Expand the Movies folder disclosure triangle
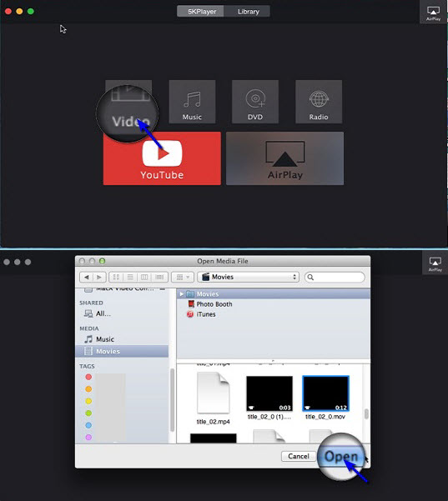Image resolution: width=448 pixels, height=501 pixels. (182, 294)
